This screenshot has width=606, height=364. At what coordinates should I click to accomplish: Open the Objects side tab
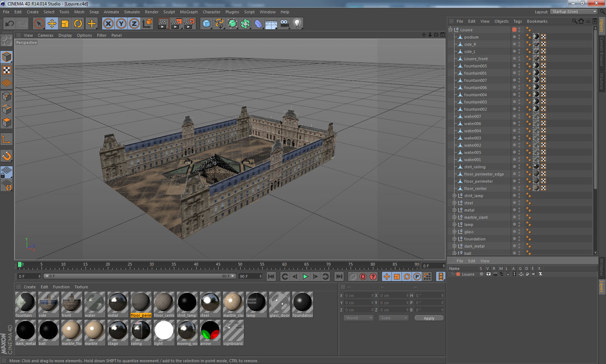click(602, 26)
